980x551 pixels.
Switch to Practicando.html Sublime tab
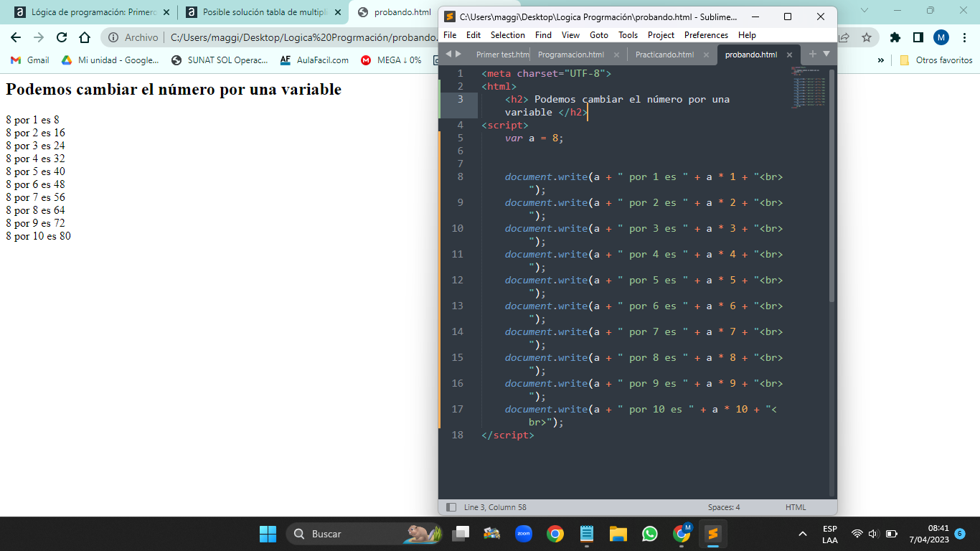click(x=664, y=55)
